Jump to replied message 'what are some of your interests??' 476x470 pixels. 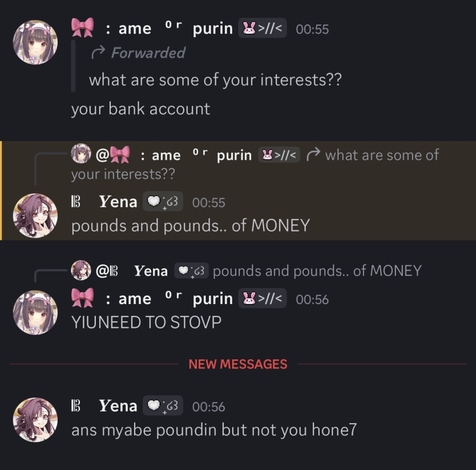255,164
